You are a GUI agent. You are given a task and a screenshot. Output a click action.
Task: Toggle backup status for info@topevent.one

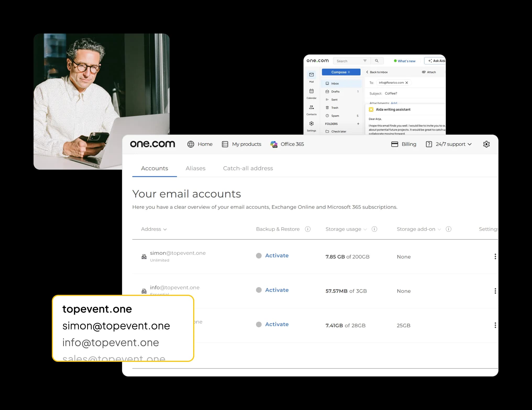[259, 290]
